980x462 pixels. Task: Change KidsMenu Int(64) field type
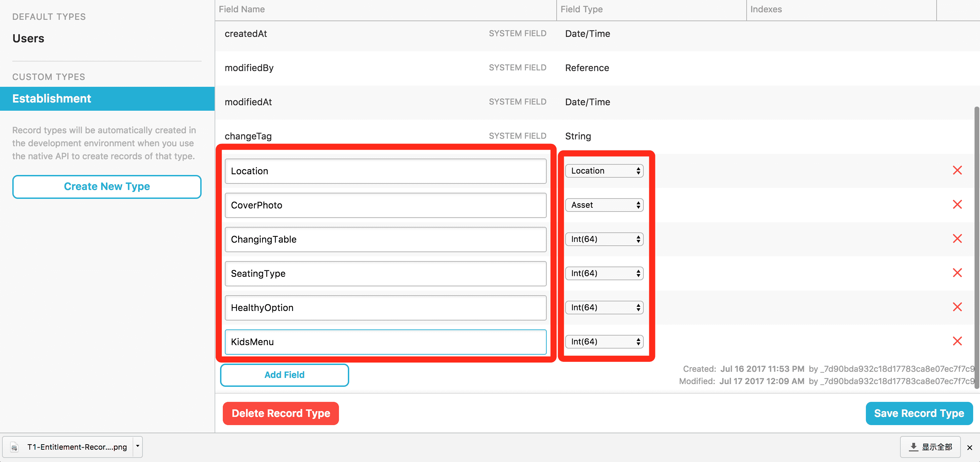click(x=604, y=342)
